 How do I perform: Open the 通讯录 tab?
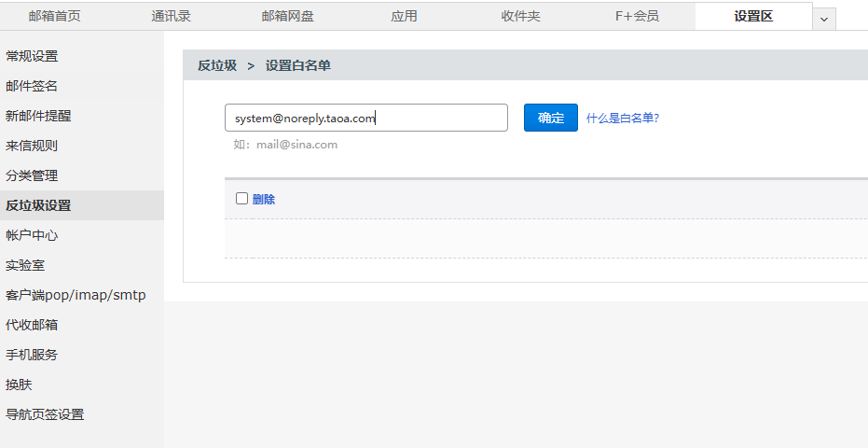(172, 16)
